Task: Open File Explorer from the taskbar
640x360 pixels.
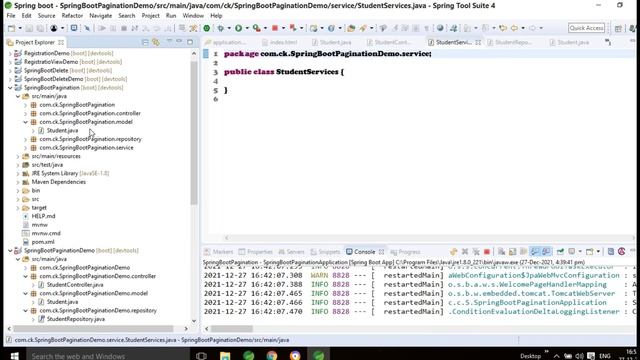Action: click(x=225, y=355)
